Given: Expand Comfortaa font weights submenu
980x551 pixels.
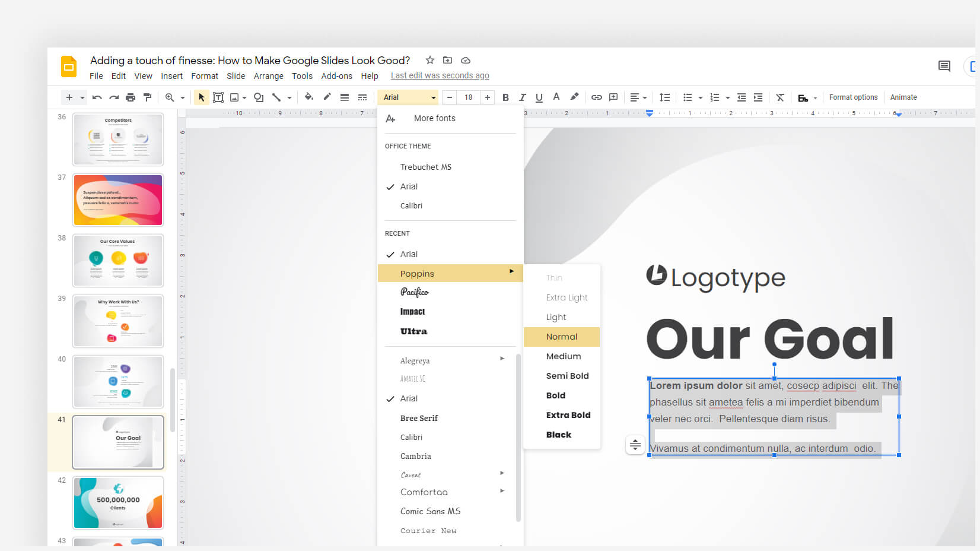Looking at the screenshot, I should 502,490.
